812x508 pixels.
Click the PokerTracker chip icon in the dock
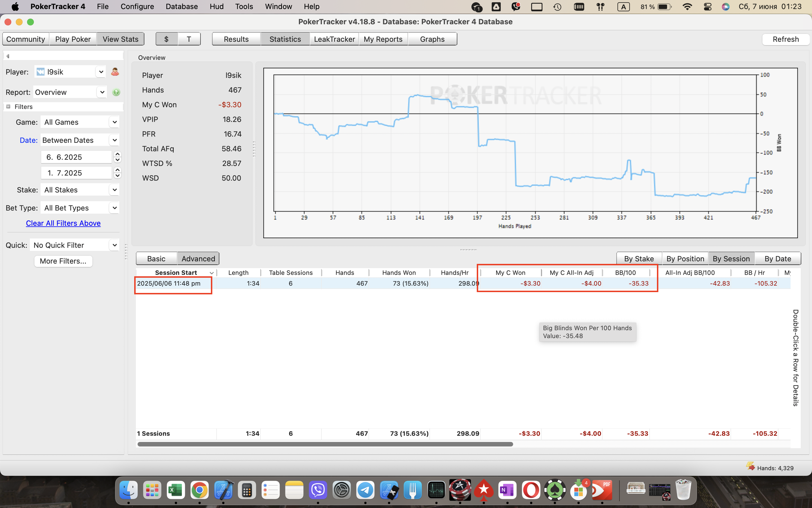click(460, 490)
